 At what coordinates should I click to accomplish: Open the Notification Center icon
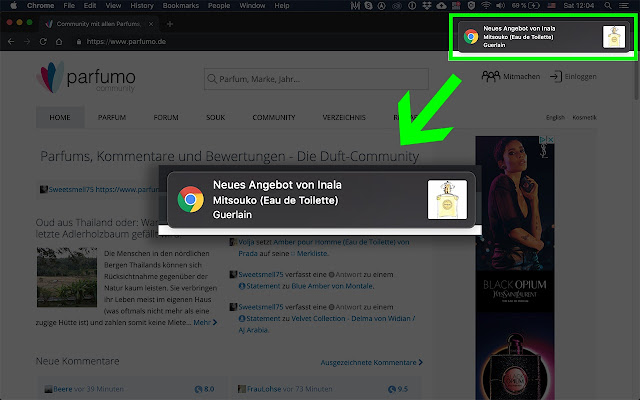pos(624,5)
